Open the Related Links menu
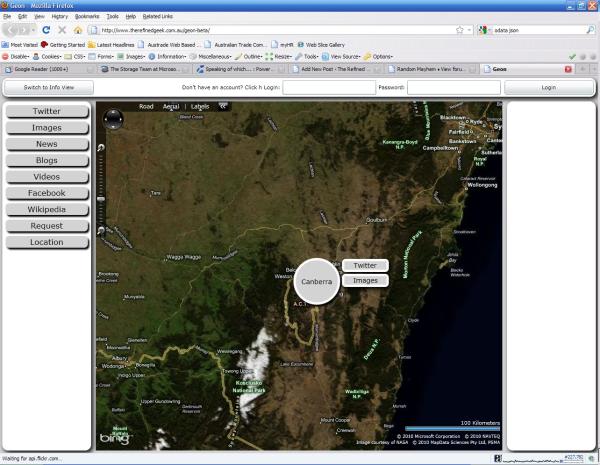This screenshot has height=465, width=600. click(158, 16)
